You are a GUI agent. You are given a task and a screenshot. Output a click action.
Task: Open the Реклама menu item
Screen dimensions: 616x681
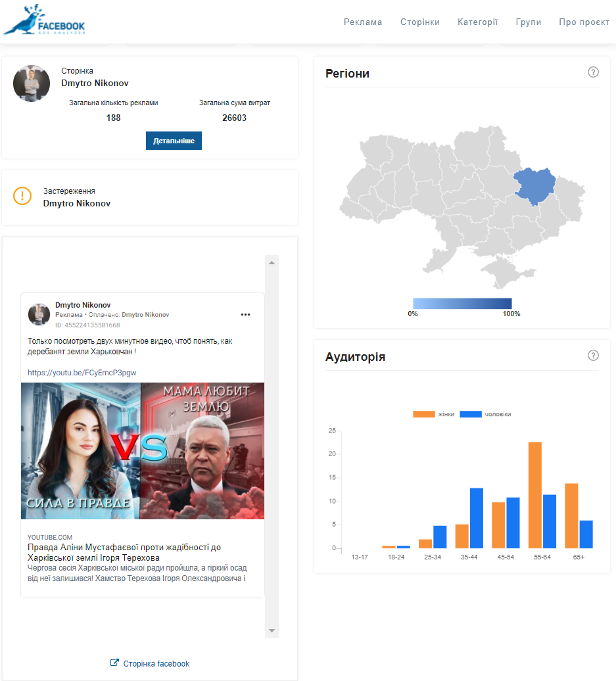pyautogui.click(x=363, y=22)
